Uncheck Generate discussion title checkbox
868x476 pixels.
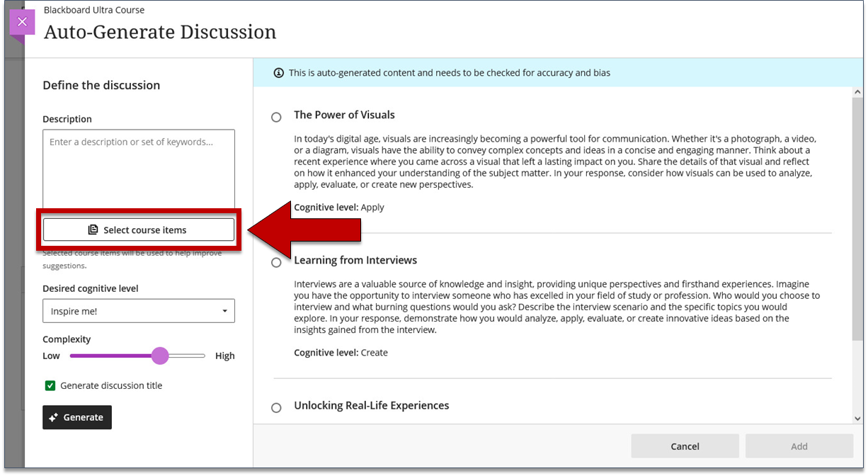coord(50,386)
